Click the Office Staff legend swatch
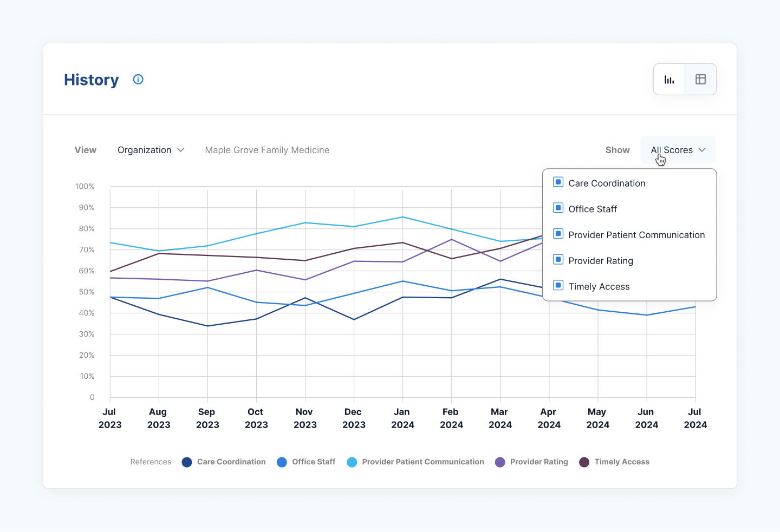The image size is (780, 532). [282, 462]
